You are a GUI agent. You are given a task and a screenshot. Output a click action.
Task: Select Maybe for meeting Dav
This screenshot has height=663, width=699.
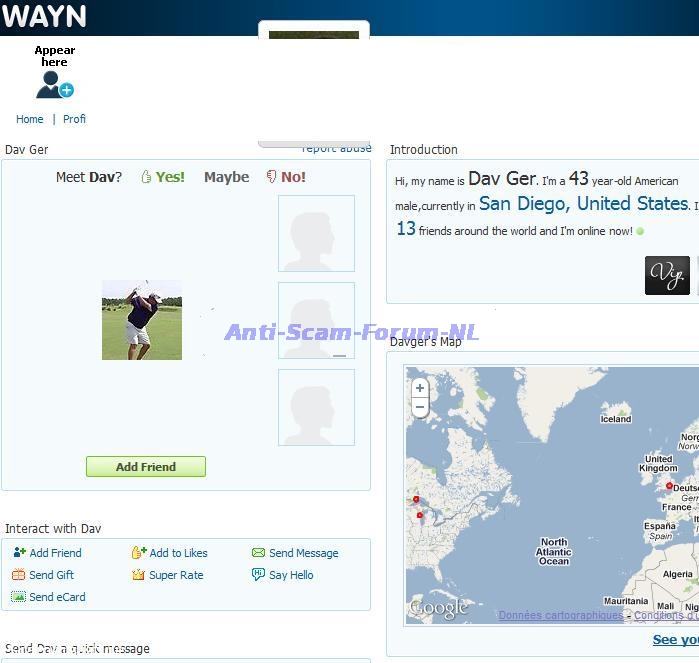[227, 177]
